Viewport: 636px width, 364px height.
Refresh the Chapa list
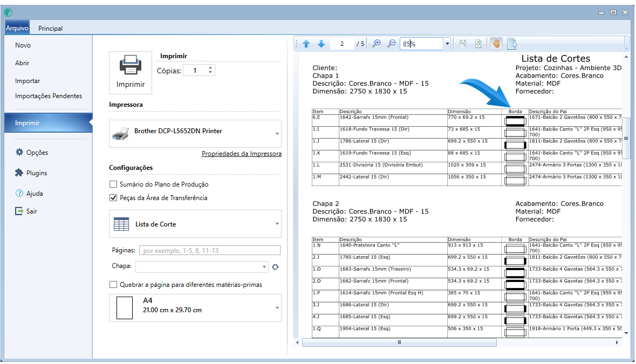276,267
